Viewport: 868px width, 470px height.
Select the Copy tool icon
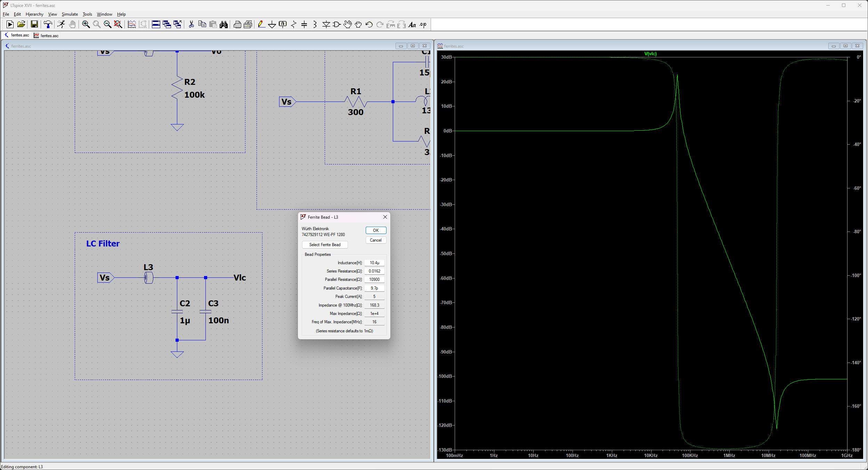pyautogui.click(x=202, y=24)
